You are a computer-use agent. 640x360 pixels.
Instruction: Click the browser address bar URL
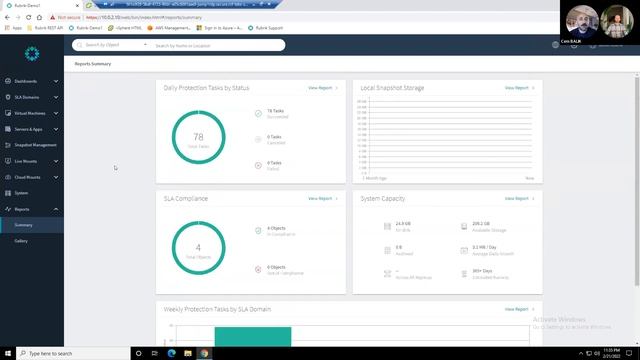click(144, 18)
